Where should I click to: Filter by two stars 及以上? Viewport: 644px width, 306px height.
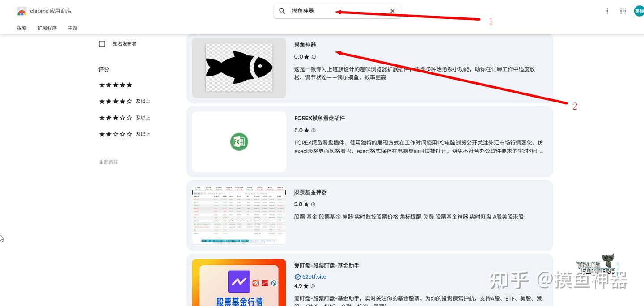[124, 134]
